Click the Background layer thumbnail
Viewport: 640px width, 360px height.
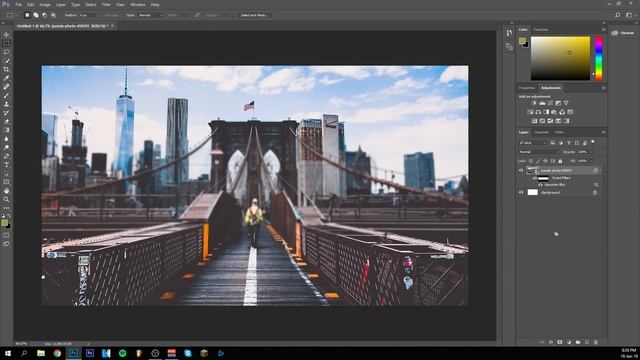pyautogui.click(x=533, y=192)
